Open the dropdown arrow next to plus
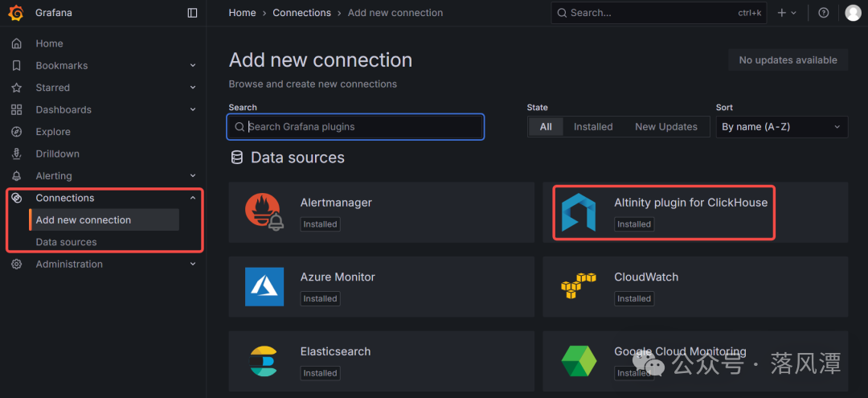The height and width of the screenshot is (398, 868). 794,13
